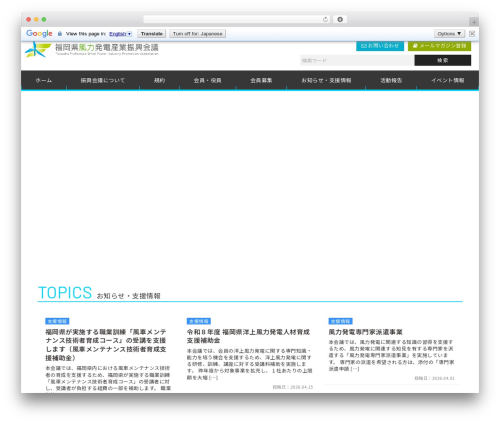Click the black 検索 search button
The image size is (500, 423).
click(x=443, y=60)
